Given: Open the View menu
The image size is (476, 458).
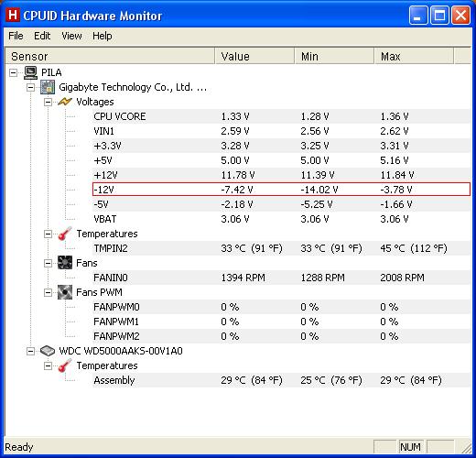Looking at the screenshot, I should 71,36.
